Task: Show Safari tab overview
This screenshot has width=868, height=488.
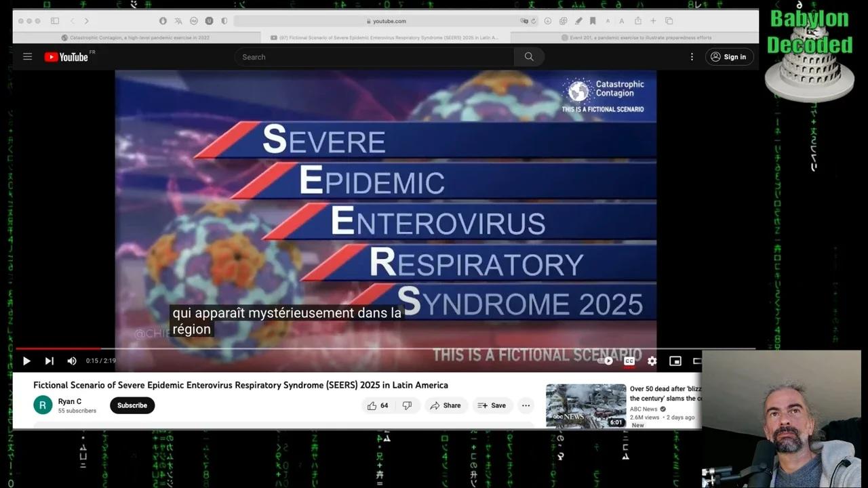Action: (669, 21)
